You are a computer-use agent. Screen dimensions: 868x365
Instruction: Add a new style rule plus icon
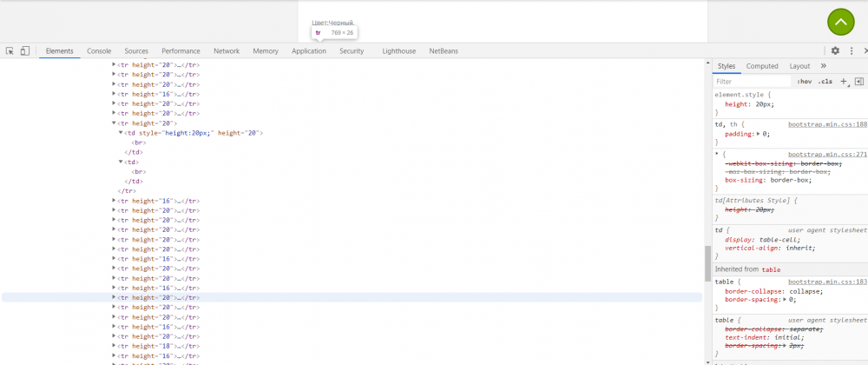[x=844, y=82]
